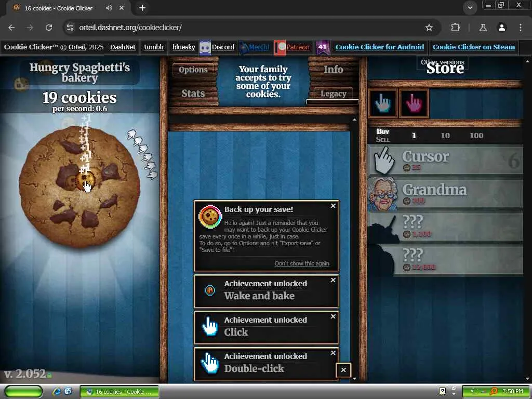Image resolution: width=532 pixels, height=399 pixels.
Task: Open the Stats menu
Action: pyautogui.click(x=193, y=94)
